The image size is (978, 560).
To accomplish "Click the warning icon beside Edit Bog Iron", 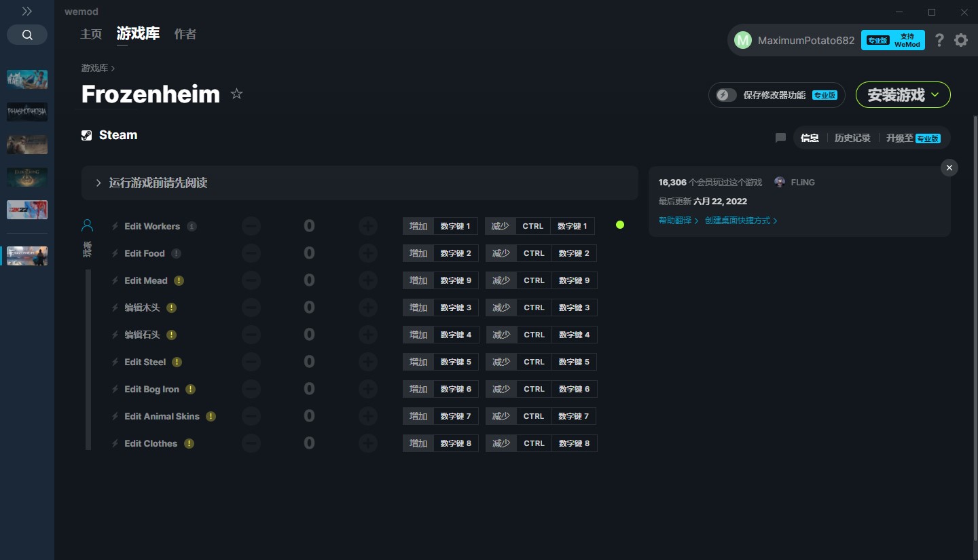I will [191, 389].
